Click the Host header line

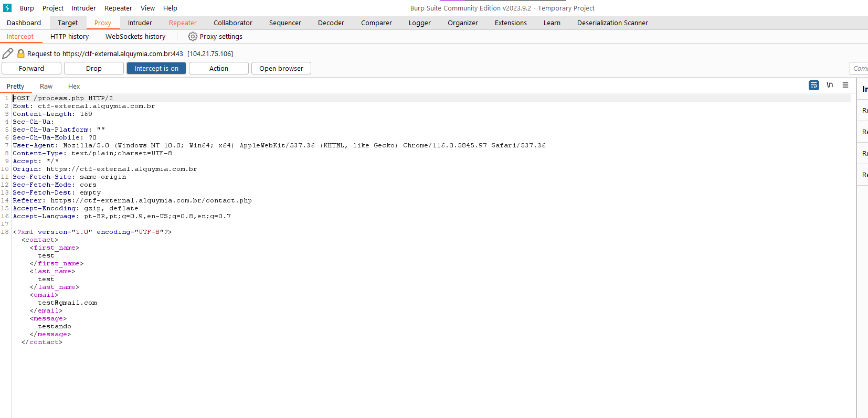coord(84,106)
